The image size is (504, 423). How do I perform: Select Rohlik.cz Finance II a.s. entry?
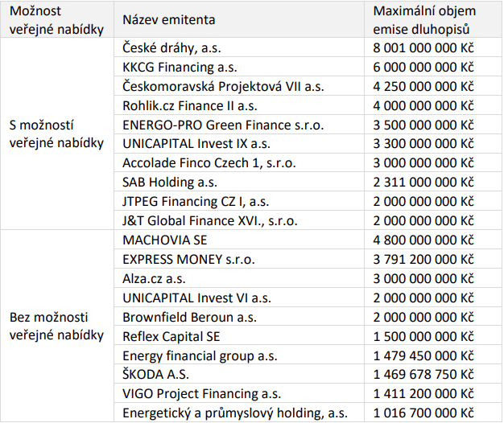(x=239, y=105)
